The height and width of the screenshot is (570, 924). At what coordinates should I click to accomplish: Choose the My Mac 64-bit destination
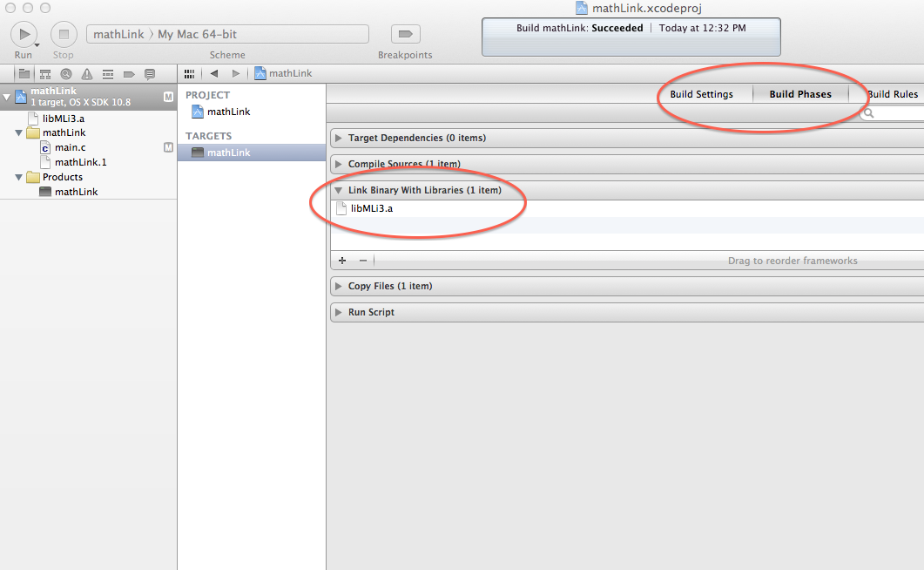pyautogui.click(x=197, y=34)
